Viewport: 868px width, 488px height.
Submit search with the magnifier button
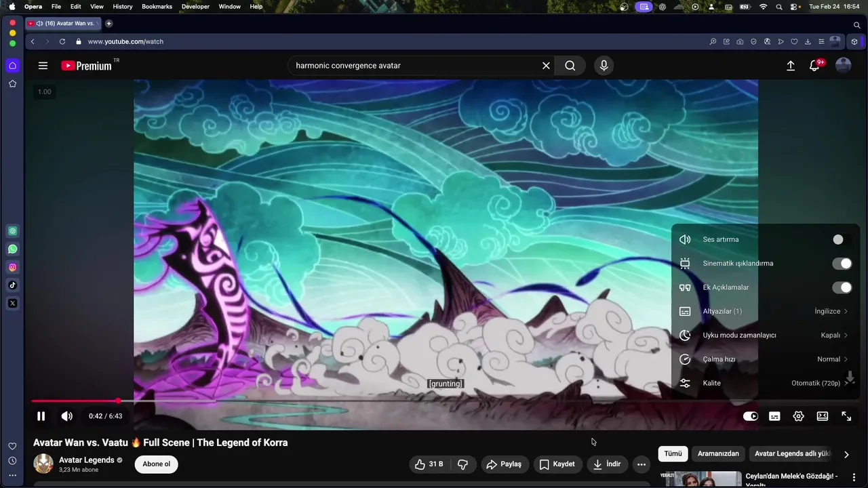(570, 66)
